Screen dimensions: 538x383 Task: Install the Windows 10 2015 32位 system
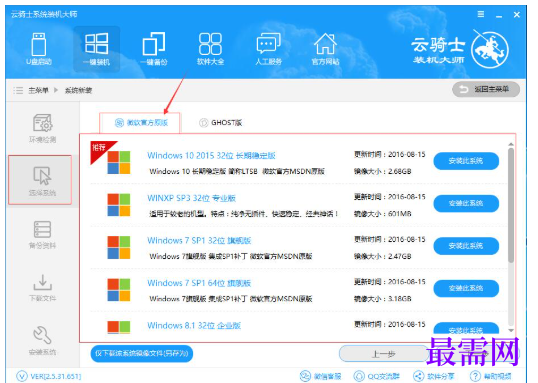466,161
